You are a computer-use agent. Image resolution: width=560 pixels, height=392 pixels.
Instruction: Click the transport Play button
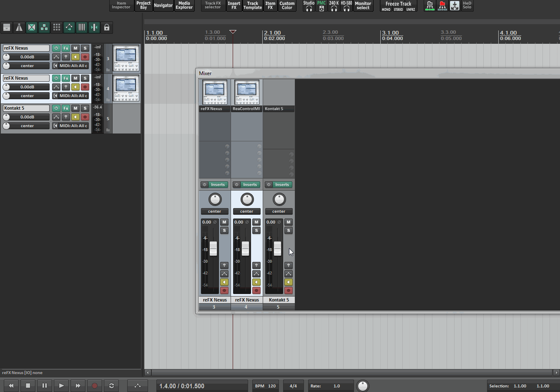[61, 386]
